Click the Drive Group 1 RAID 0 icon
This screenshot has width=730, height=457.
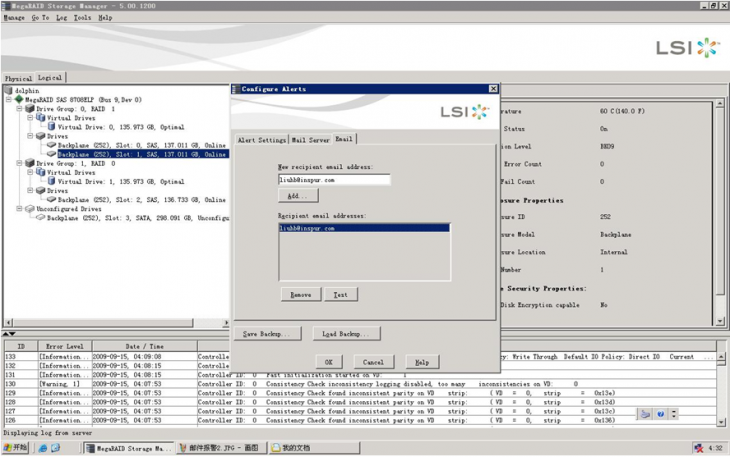click(x=30, y=163)
